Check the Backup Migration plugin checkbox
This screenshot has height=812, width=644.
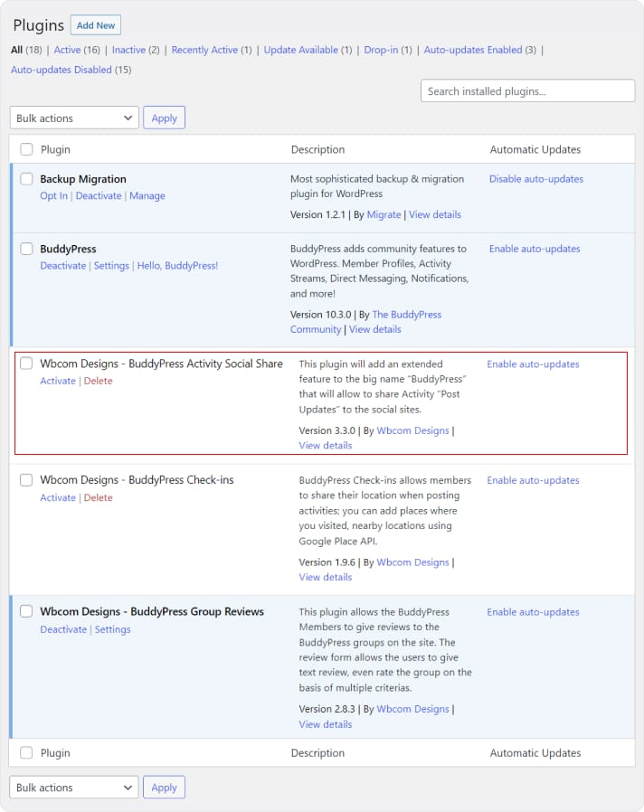point(26,179)
